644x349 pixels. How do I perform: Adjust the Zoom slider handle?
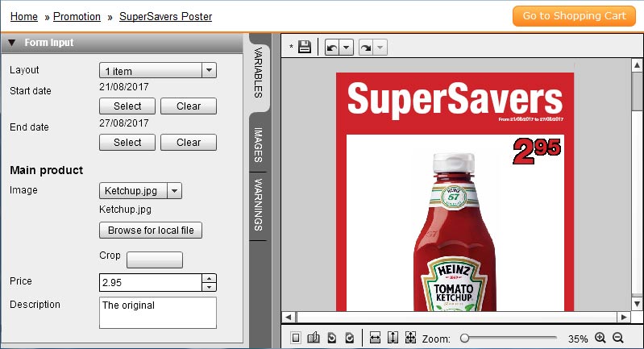click(464, 338)
